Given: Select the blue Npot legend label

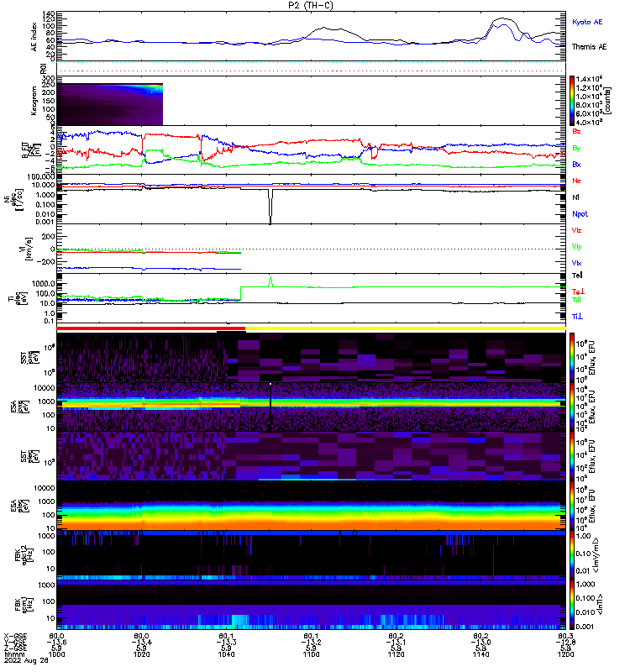Looking at the screenshot, I should 580,214.
